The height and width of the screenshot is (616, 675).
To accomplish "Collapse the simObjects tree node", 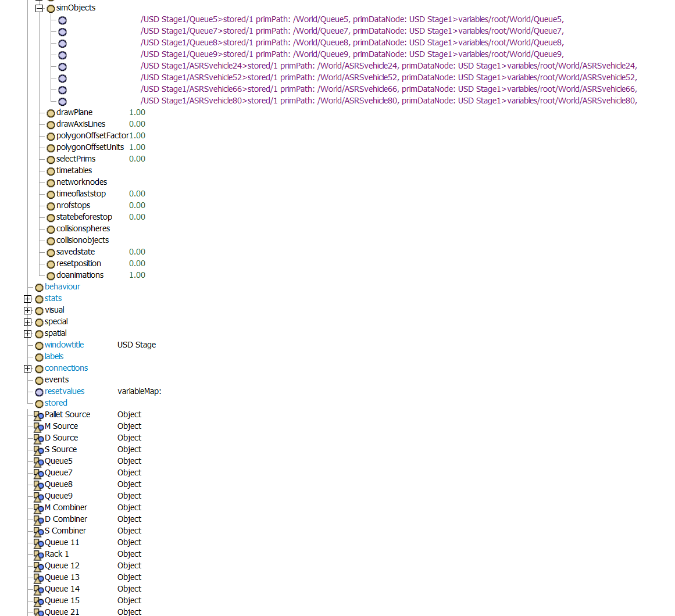I will (x=39, y=8).
